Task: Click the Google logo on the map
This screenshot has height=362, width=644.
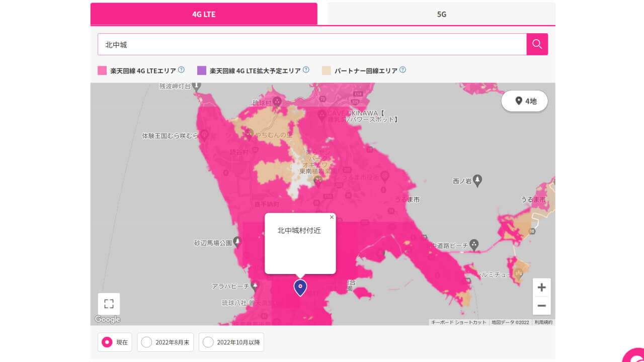Action: click(107, 320)
